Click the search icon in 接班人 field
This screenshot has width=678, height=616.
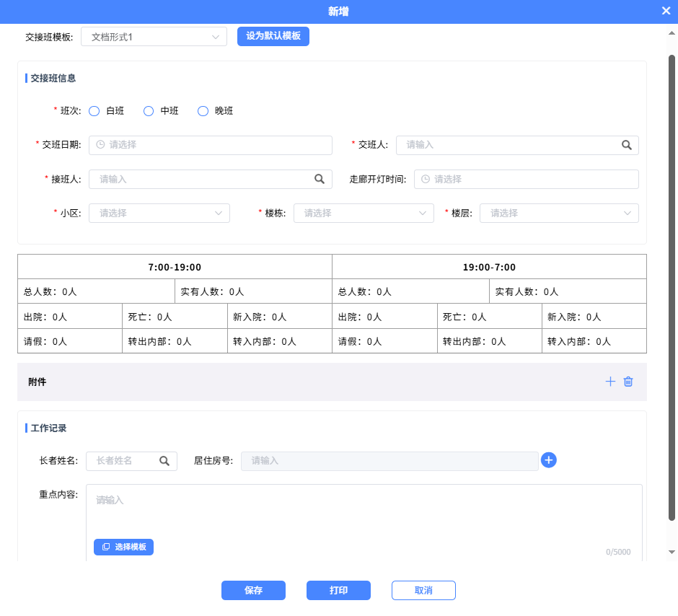(x=320, y=179)
